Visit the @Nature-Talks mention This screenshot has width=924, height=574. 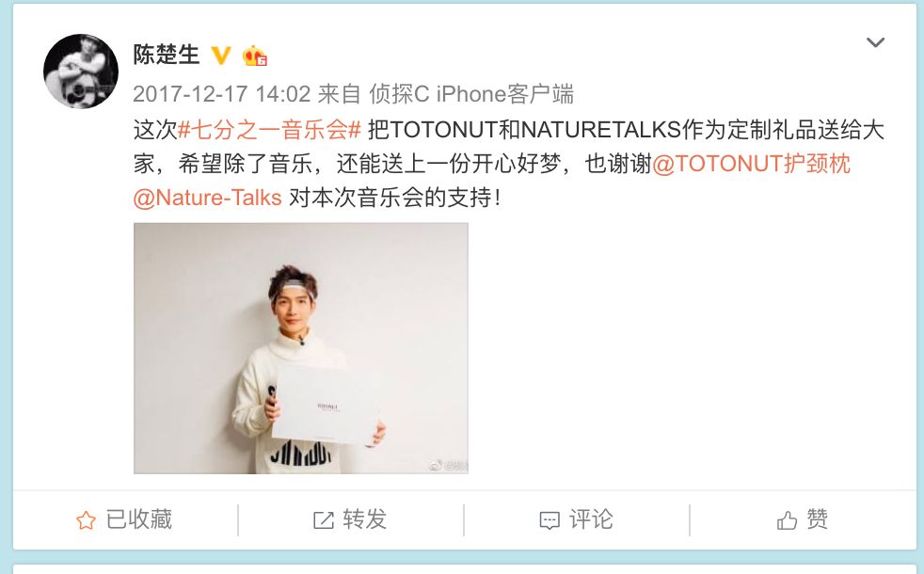(207, 198)
